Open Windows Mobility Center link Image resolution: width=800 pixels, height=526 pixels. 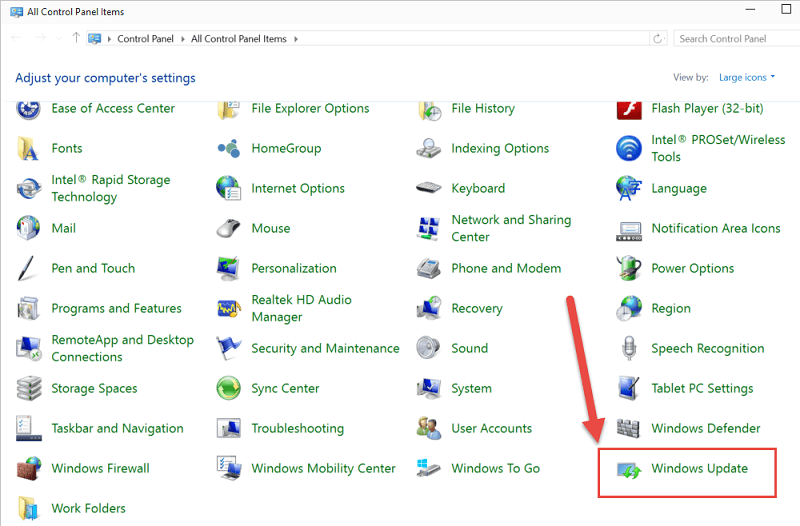coord(323,468)
